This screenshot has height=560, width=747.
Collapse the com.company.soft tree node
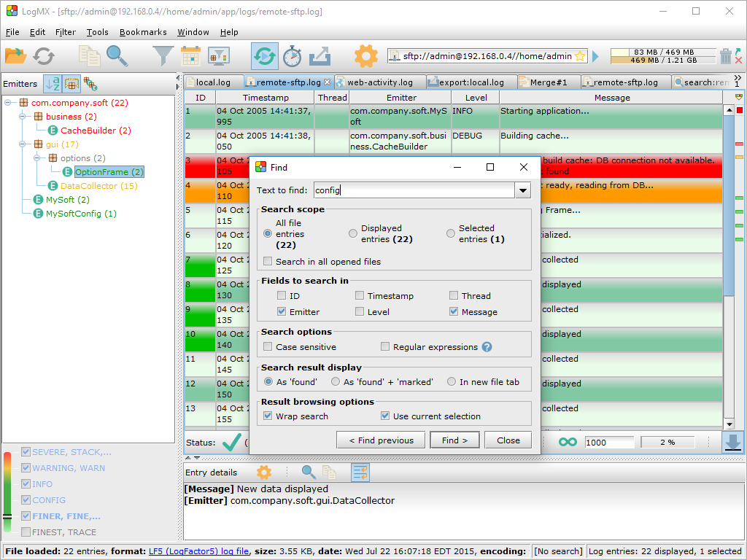[x=8, y=103]
